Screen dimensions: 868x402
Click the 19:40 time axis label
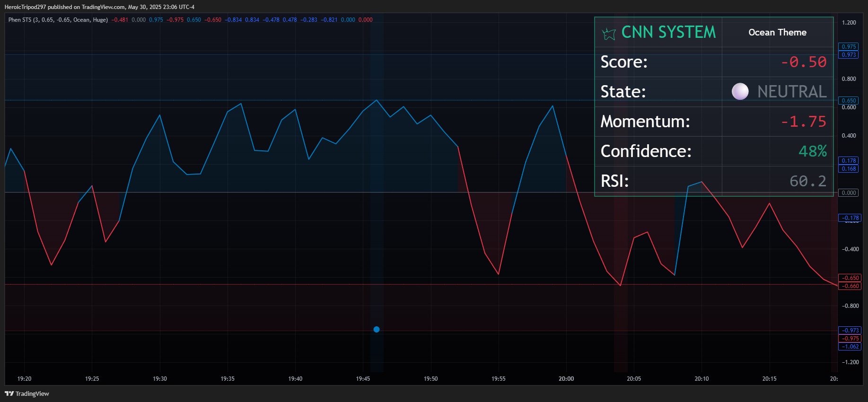coord(295,379)
